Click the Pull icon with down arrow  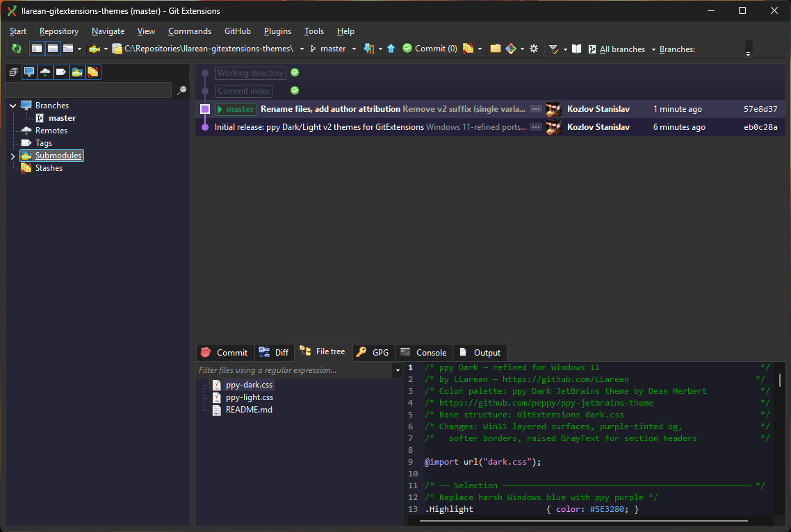[x=369, y=49]
